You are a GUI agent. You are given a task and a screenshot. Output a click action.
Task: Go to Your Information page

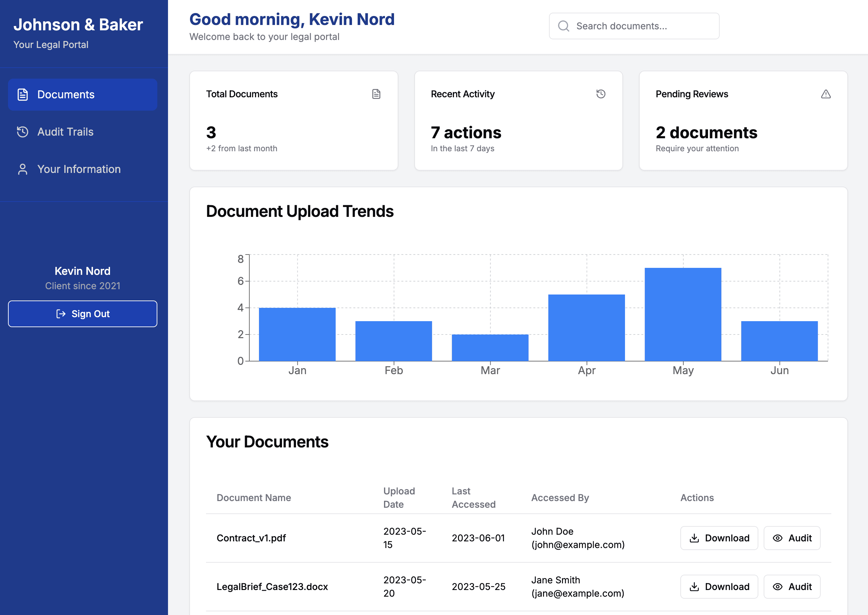[x=83, y=169]
